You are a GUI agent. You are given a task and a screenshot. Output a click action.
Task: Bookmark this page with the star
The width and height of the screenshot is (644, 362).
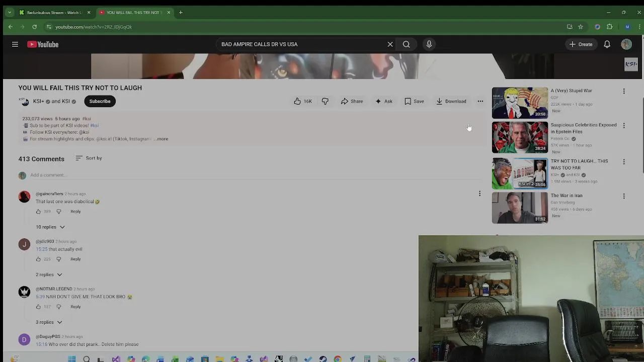581,27
